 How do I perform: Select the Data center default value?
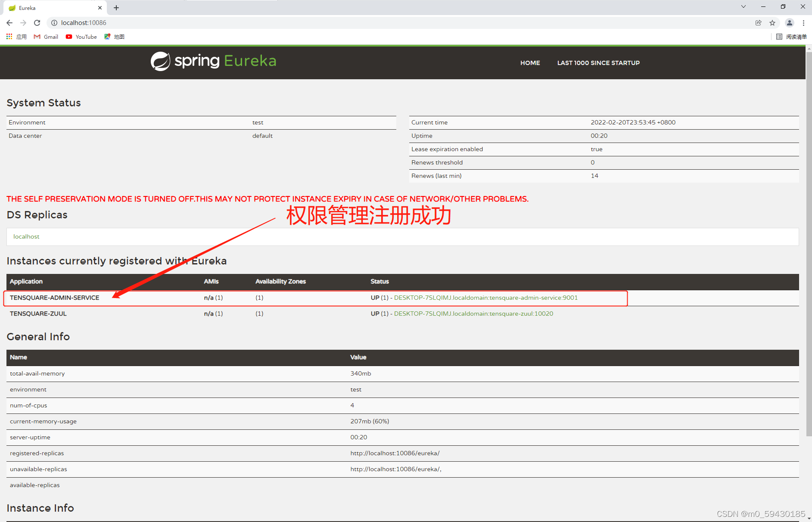coord(262,136)
